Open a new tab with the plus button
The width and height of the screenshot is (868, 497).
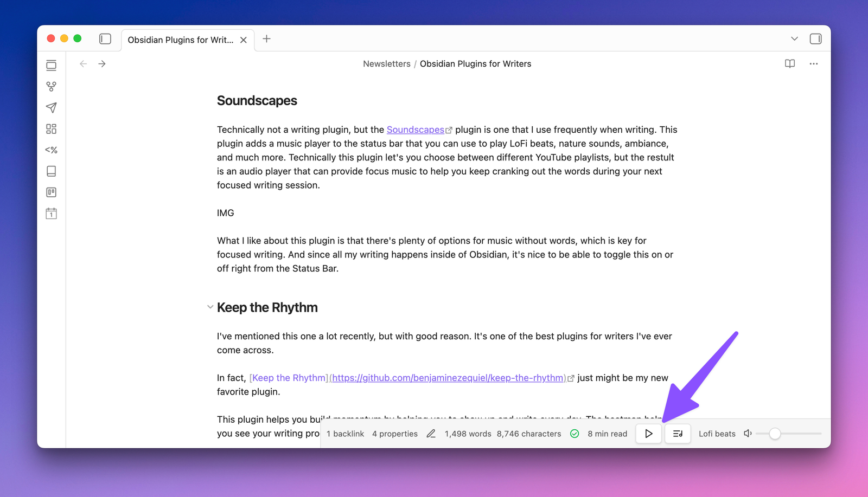click(x=266, y=38)
